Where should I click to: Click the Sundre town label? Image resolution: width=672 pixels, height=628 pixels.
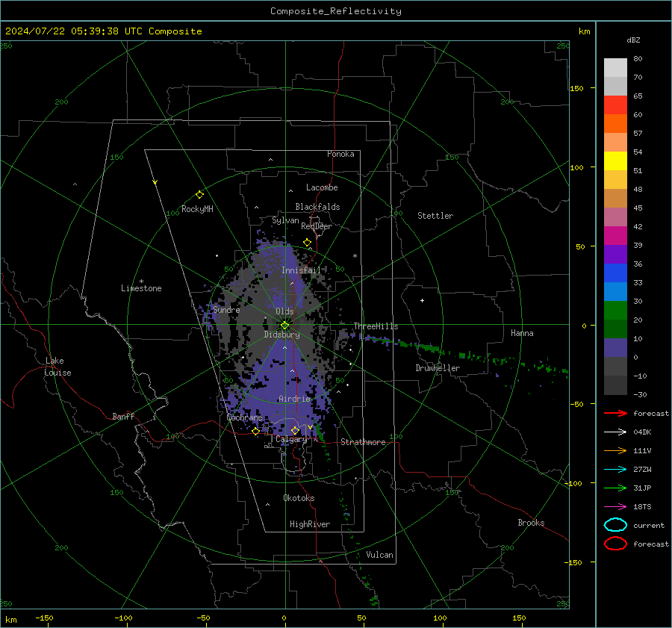[x=226, y=309]
